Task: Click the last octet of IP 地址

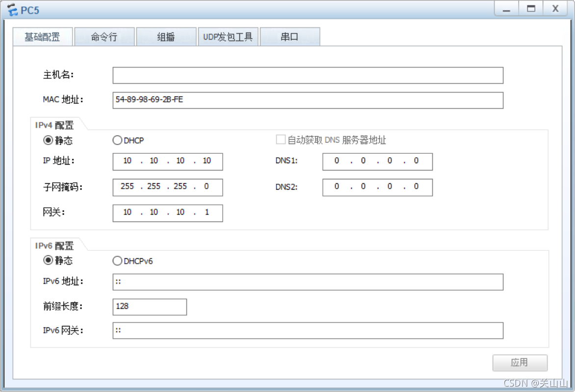Action: coord(207,161)
